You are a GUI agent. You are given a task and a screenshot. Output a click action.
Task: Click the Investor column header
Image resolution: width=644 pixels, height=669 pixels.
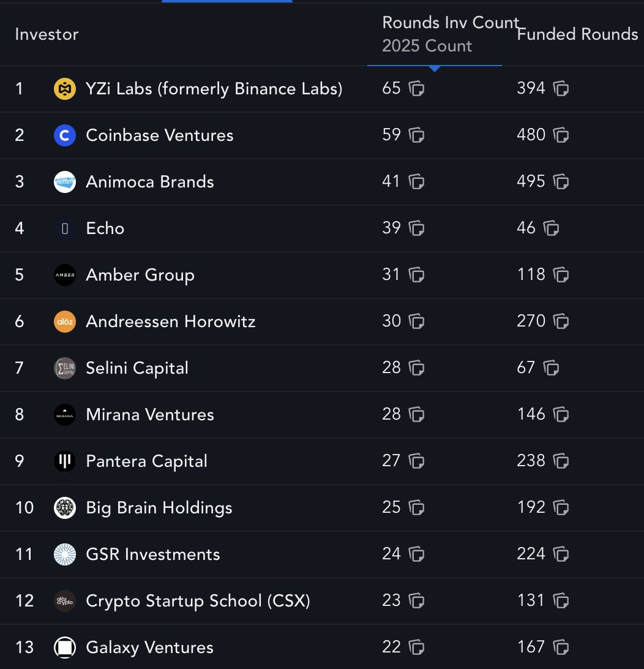coord(47,34)
